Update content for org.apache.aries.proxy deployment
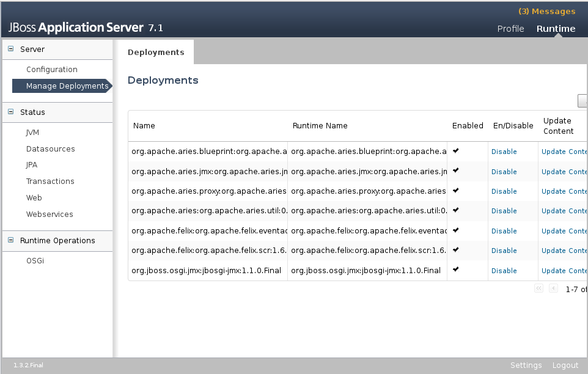Viewport: 588px width, 374px height. click(x=564, y=191)
